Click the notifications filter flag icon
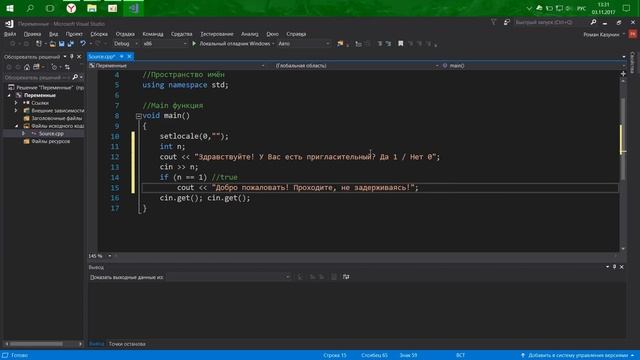 click(493, 22)
